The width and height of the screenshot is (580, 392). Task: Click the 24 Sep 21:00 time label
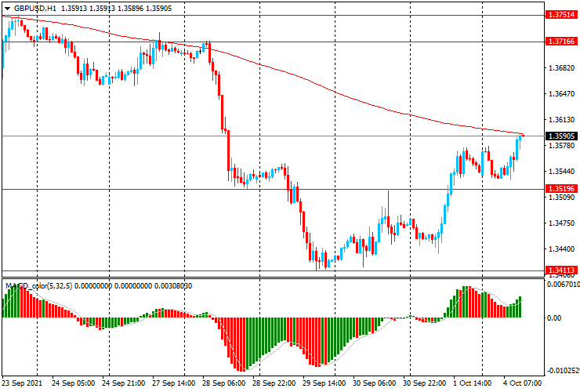pyautogui.click(x=124, y=383)
